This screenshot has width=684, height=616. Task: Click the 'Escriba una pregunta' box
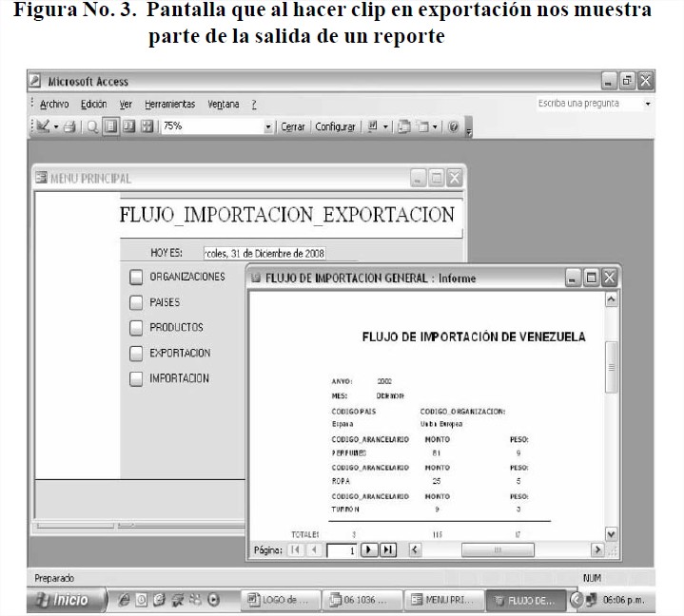click(589, 104)
